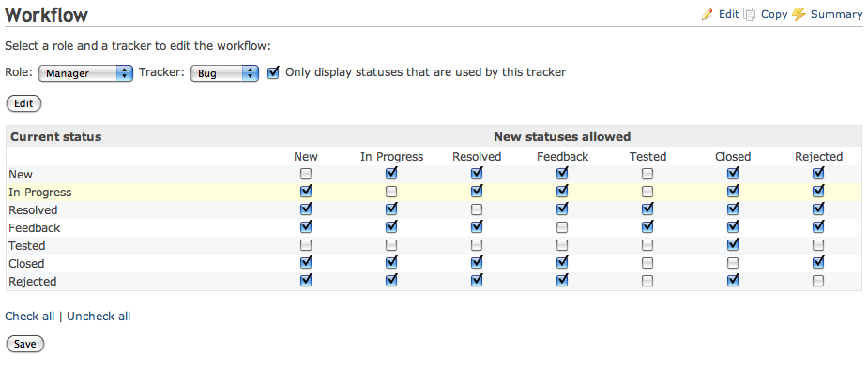Click the Copy pages icon
The width and height of the screenshot is (868, 371).
click(750, 14)
